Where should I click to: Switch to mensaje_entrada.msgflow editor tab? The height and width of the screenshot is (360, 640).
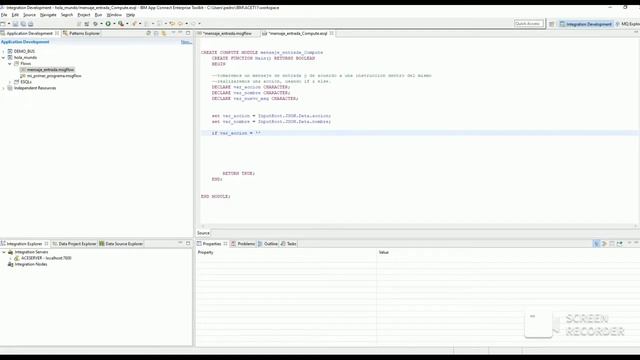click(227, 33)
